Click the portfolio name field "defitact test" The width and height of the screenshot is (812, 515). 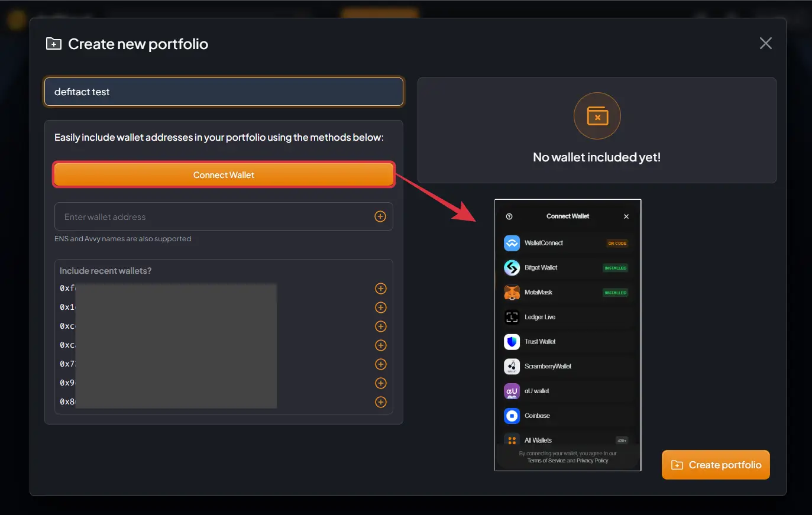[224, 92]
